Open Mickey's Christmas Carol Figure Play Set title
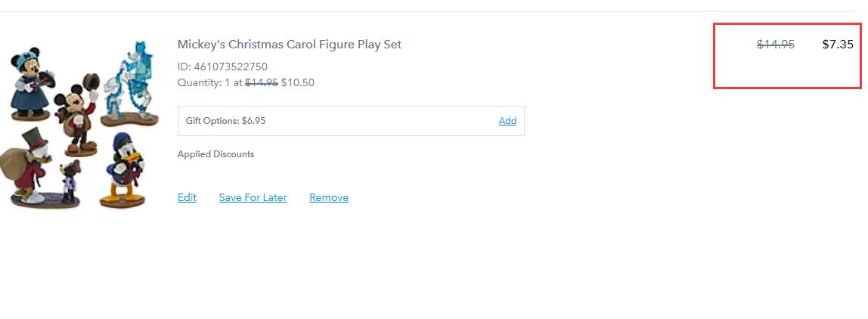 point(290,45)
